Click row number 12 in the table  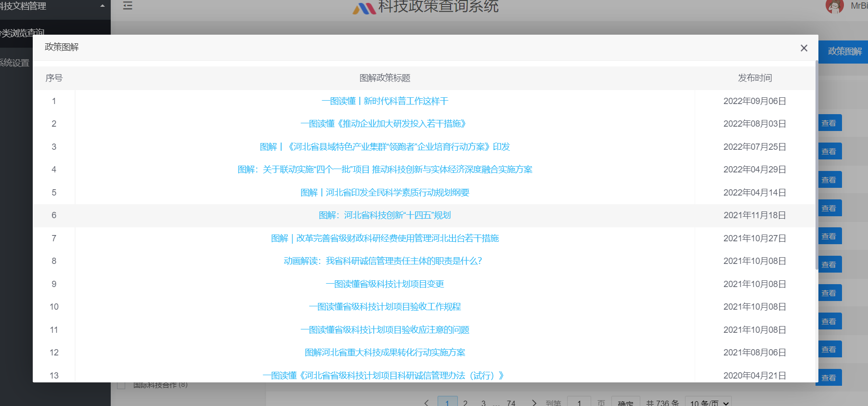(x=54, y=353)
